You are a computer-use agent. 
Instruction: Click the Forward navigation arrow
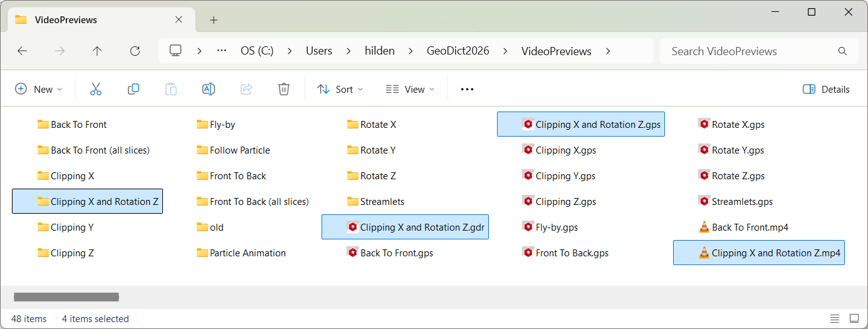(60, 51)
